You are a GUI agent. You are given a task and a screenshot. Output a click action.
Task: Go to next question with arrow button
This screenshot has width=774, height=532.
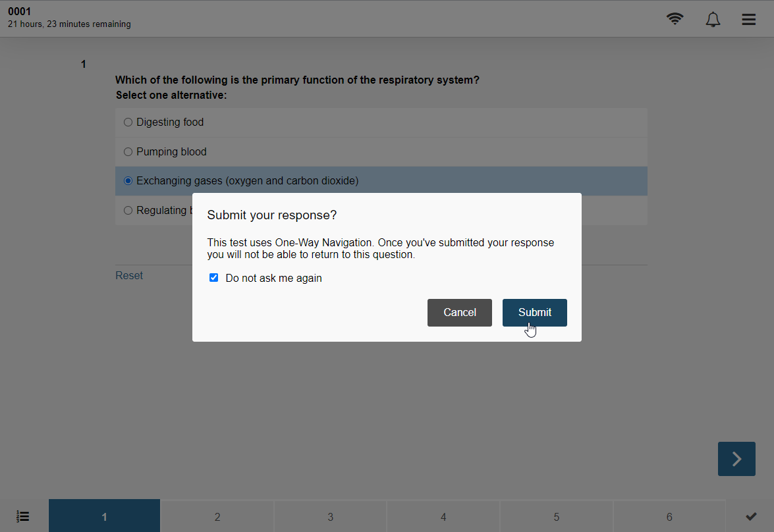pos(736,458)
